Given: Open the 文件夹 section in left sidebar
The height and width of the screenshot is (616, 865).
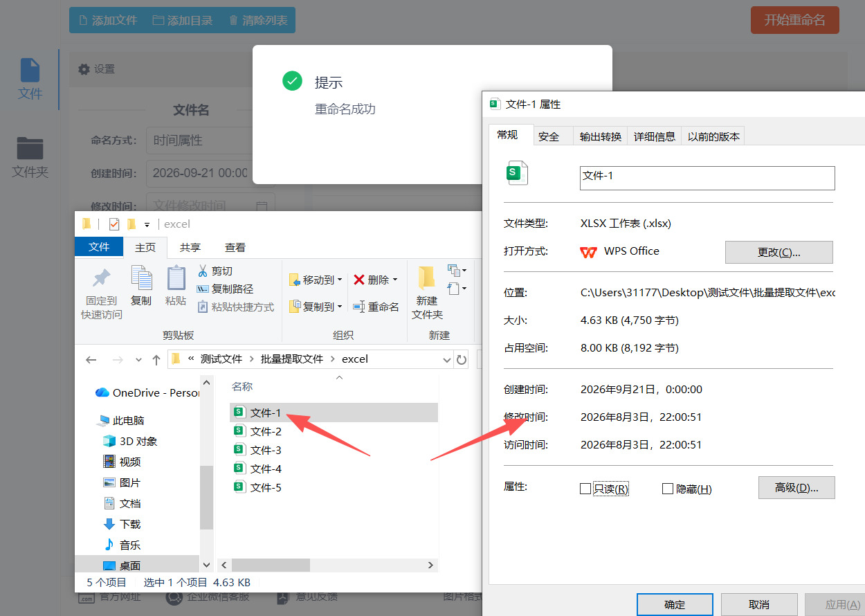Looking at the screenshot, I should (x=30, y=157).
